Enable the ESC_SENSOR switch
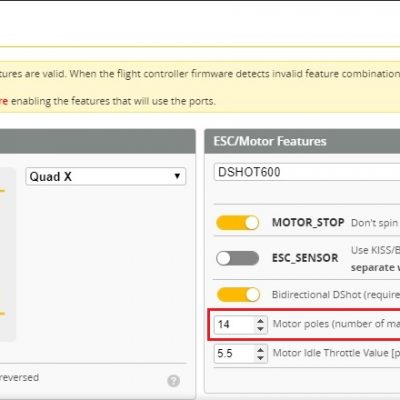 coord(238,258)
